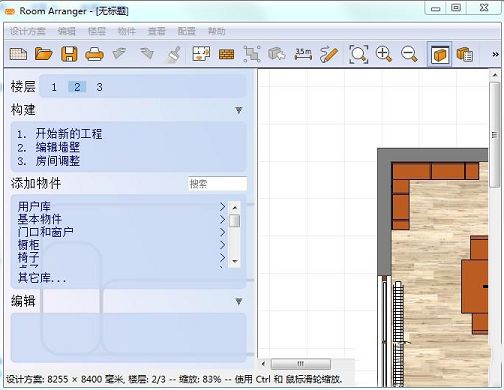504x390 pixels.
Task: Zoom out with the minus magnifier
Action: (x=409, y=54)
